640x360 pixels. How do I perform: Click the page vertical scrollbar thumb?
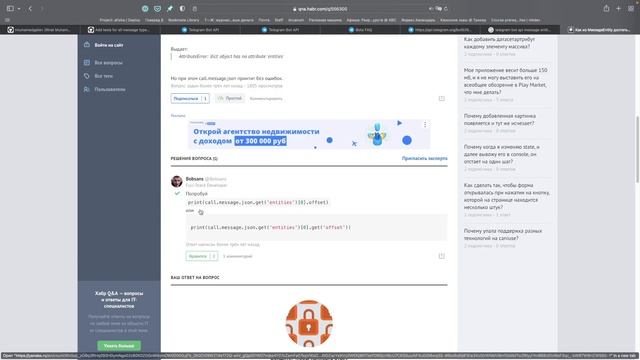pyautogui.click(x=637, y=149)
